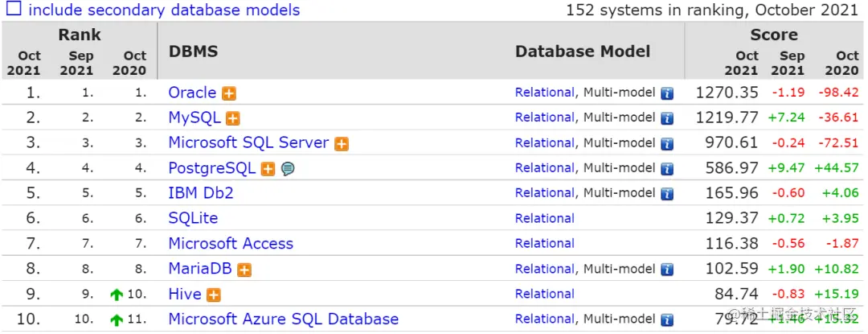Open the SQLite link
The width and height of the screenshot is (868, 334).
click(x=193, y=218)
